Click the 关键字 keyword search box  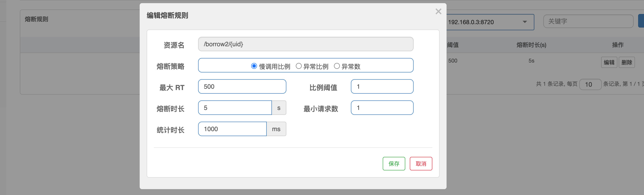pyautogui.click(x=588, y=21)
